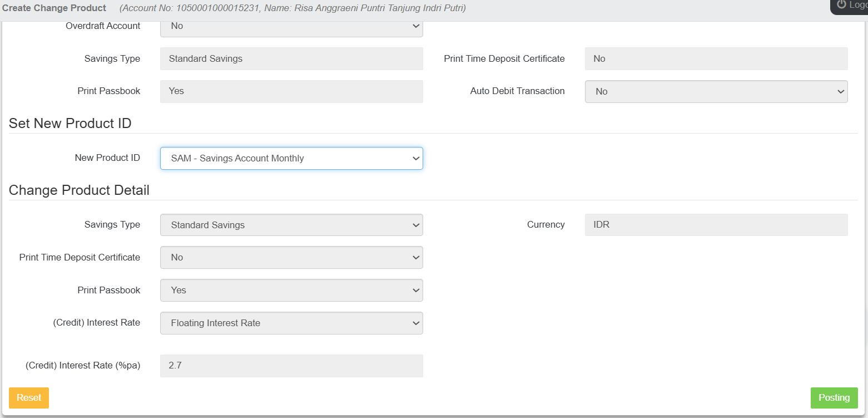Click the Create Change Product title

coord(54,8)
